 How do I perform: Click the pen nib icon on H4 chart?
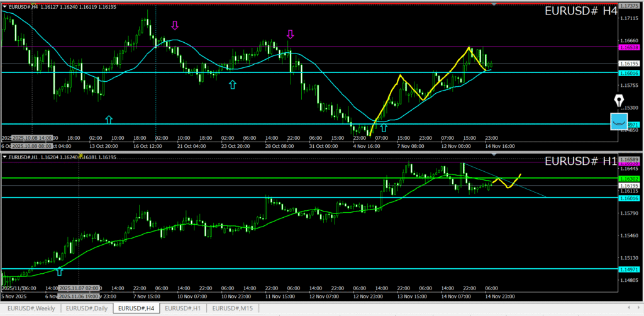pyautogui.click(x=619, y=102)
